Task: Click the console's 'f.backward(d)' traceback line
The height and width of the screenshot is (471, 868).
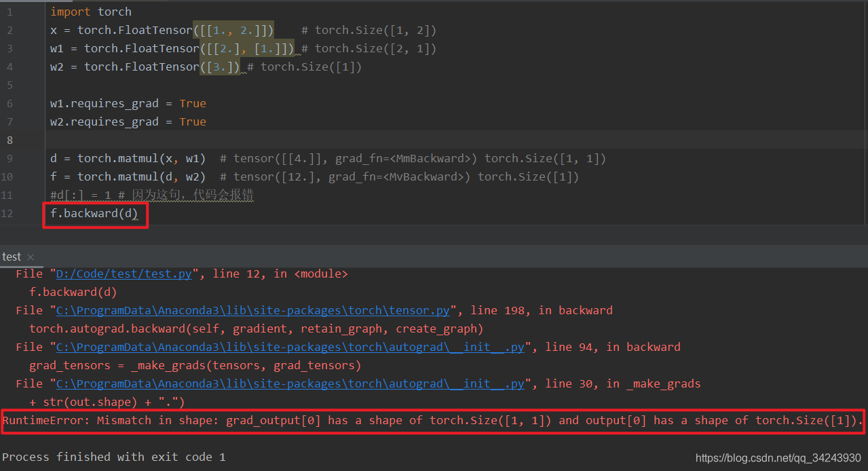Action: 73,292
